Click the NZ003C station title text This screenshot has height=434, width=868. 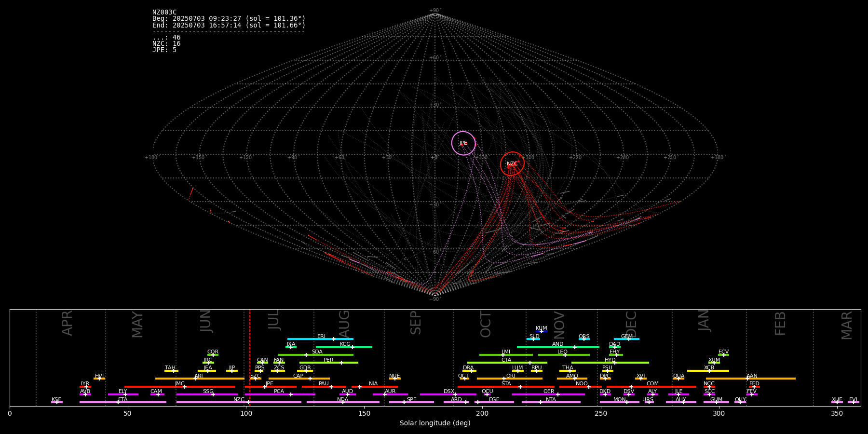tap(164, 13)
